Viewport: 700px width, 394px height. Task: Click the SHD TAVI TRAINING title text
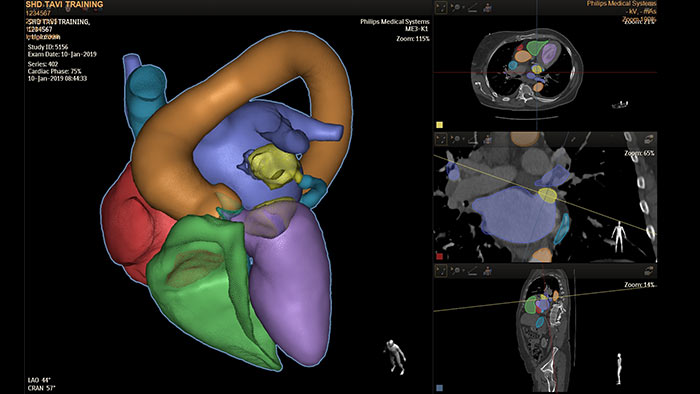pos(64,4)
